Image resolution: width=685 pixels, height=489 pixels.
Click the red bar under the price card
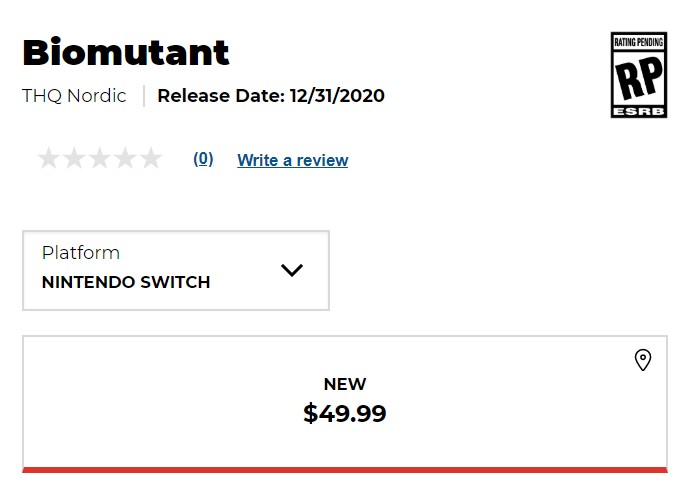point(345,470)
